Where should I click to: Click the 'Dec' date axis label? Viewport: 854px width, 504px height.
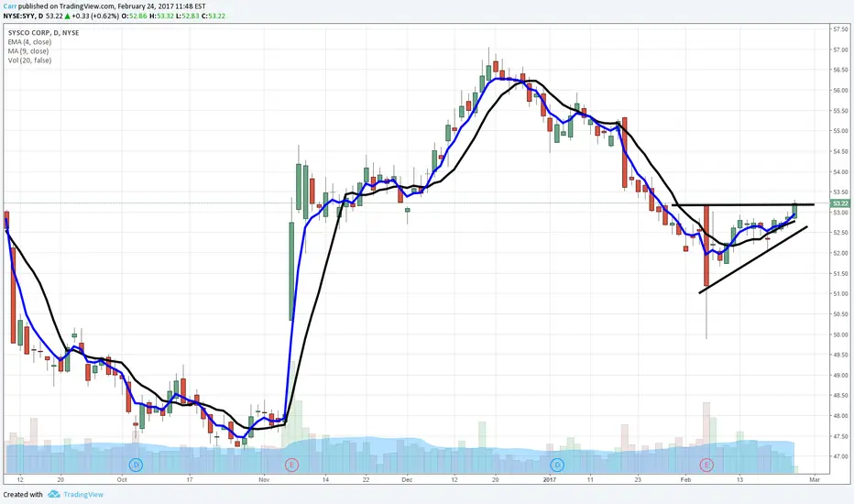[x=407, y=480]
